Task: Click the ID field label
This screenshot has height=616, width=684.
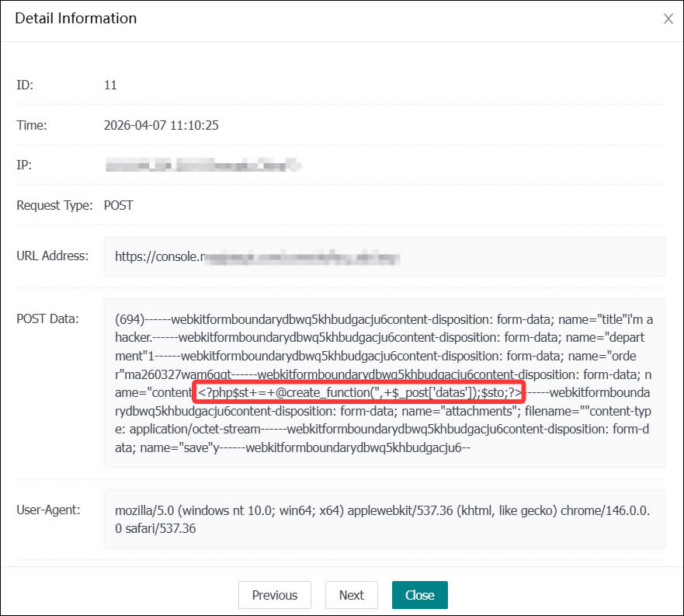Action: click(25, 85)
